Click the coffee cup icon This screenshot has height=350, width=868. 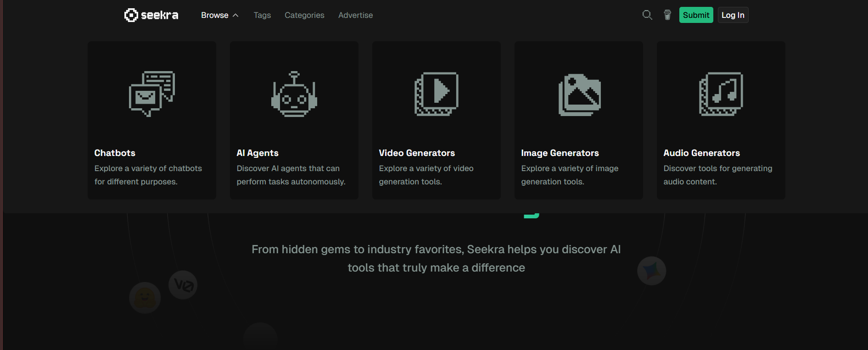coord(667,15)
